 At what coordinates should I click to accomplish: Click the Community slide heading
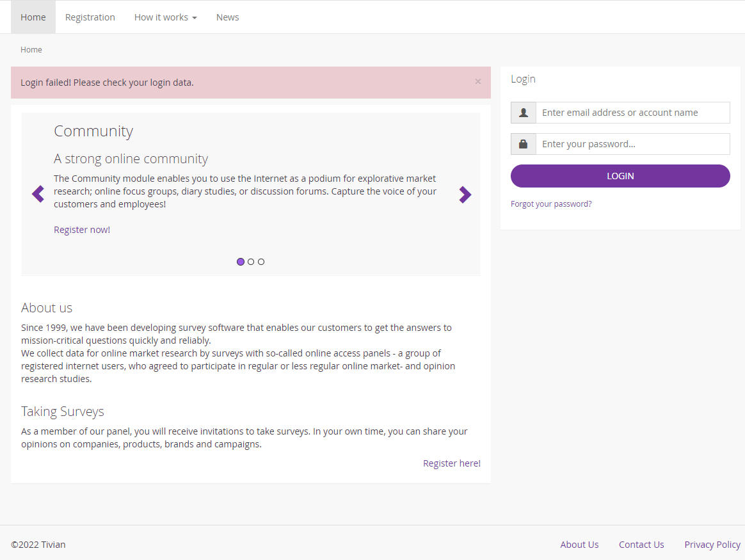coord(93,131)
